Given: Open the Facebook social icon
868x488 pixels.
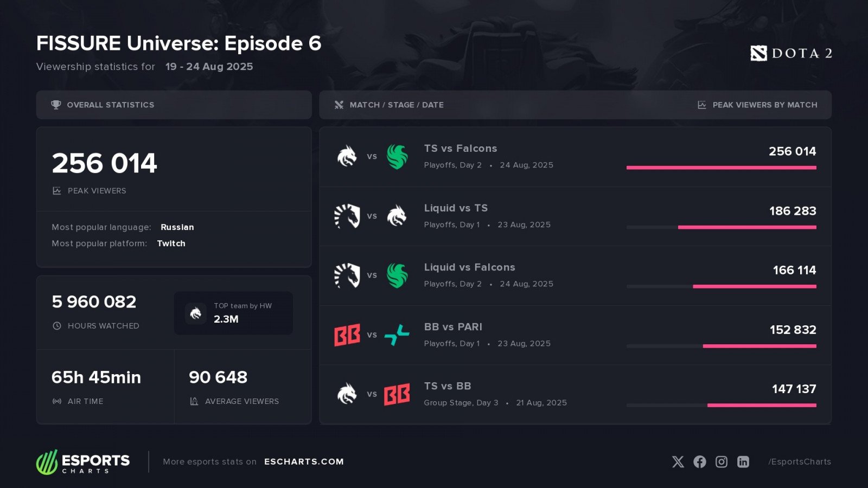Looking at the screenshot, I should click(700, 461).
